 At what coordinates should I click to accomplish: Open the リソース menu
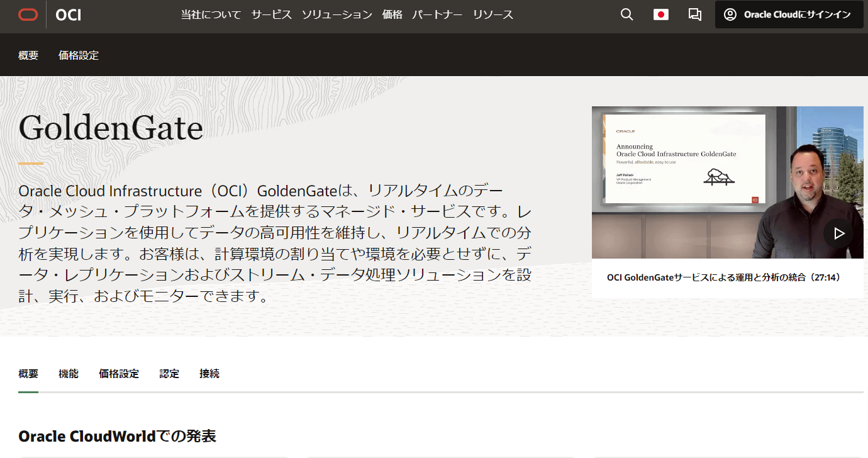[x=493, y=14]
